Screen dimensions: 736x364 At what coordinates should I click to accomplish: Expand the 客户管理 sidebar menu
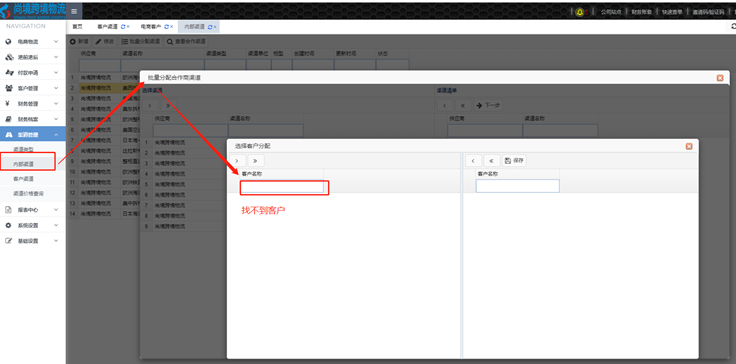click(32, 88)
